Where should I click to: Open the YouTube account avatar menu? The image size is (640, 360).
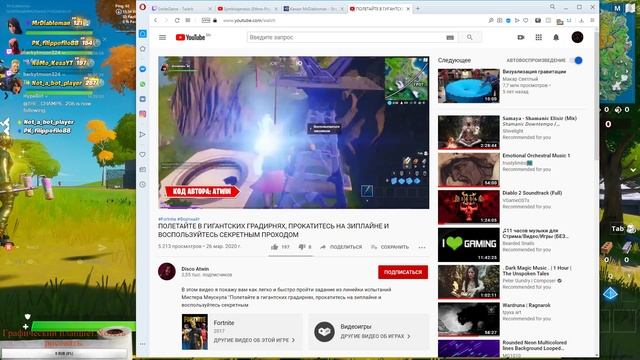[577, 37]
